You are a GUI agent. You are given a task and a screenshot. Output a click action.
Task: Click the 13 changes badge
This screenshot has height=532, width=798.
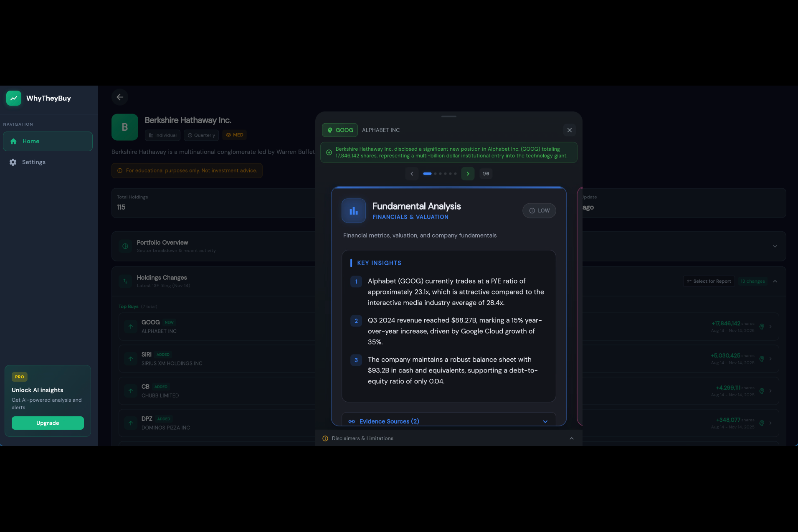click(752, 281)
